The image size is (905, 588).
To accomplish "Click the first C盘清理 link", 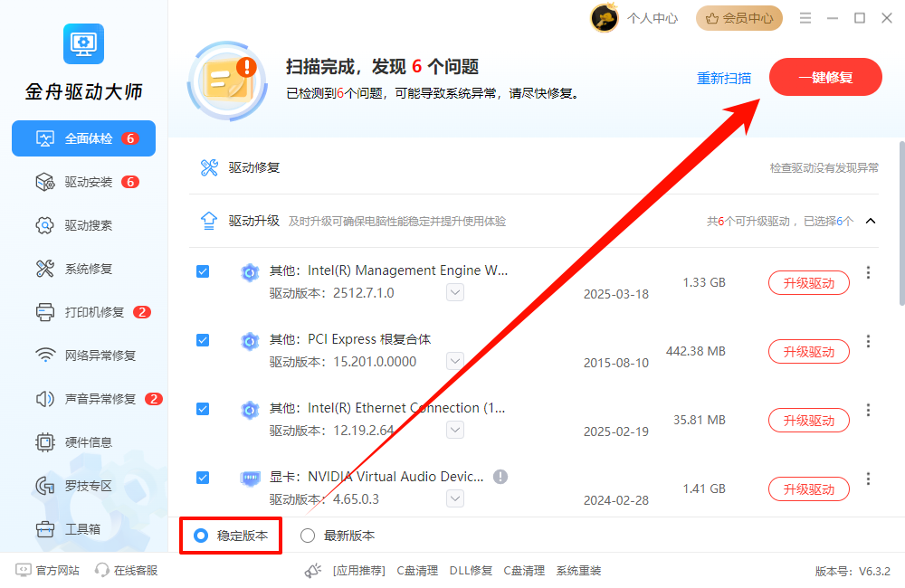I will tap(417, 571).
